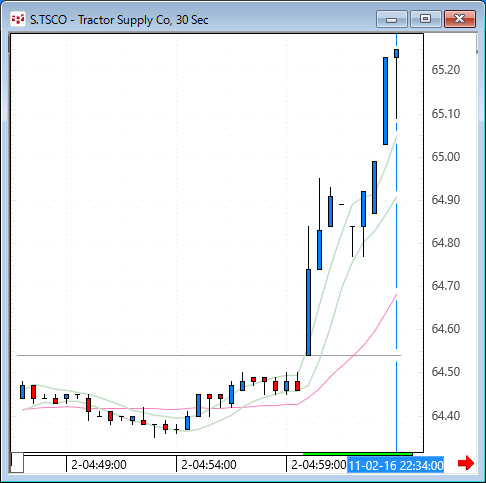Click the tall blue breakout candle at 04:59
The image size is (486, 483).
click(308, 312)
